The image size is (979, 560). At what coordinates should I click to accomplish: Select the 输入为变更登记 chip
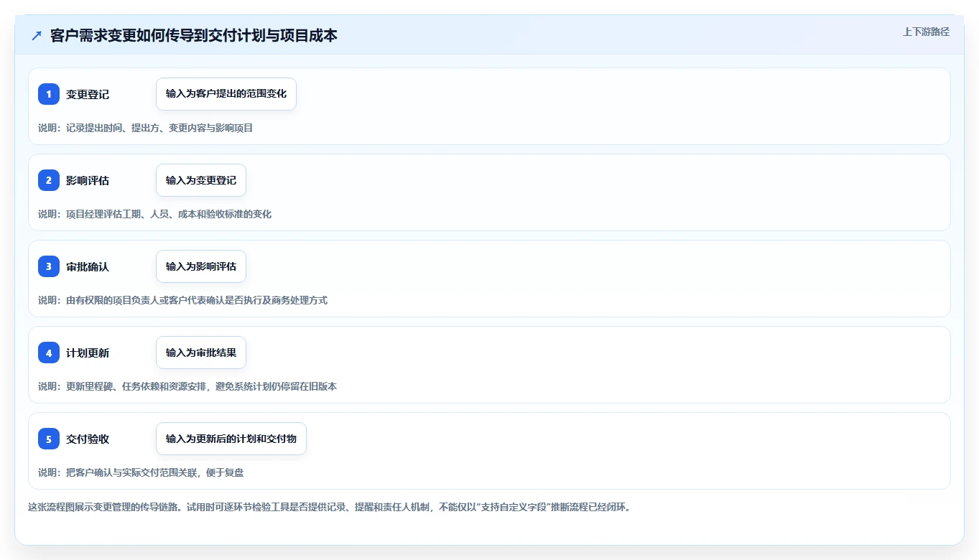pos(201,180)
